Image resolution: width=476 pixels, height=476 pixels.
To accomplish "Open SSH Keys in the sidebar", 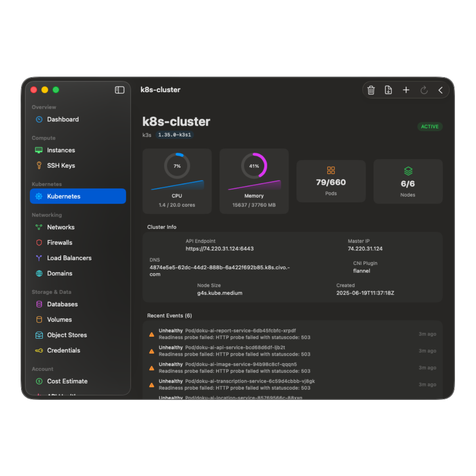I will [x=78, y=165].
